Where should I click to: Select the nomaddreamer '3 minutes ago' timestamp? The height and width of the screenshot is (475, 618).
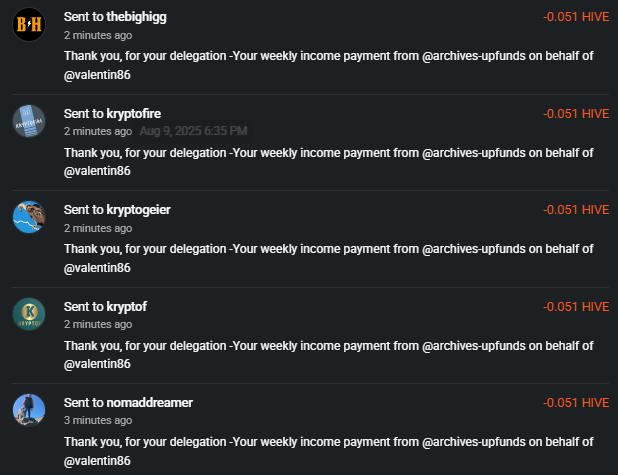[x=98, y=421]
